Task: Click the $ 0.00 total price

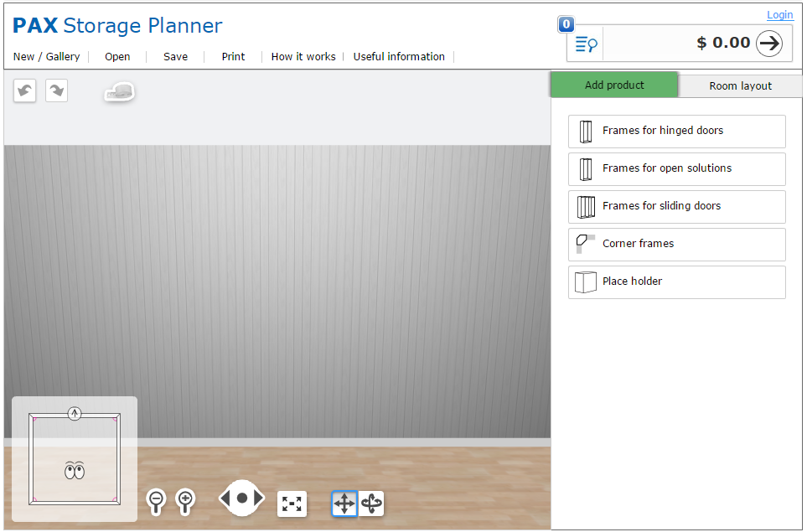Action: (723, 43)
